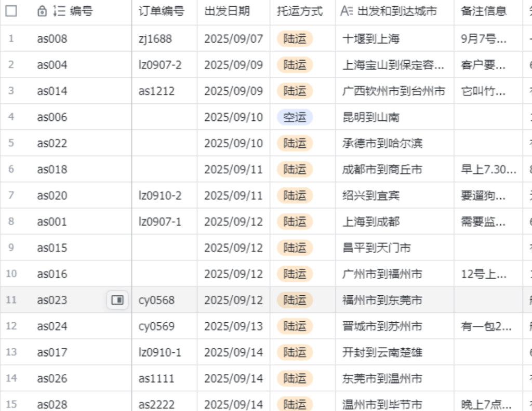Open the 出发日期 column header menu
Viewport: 532px width, 411px height.
coord(227,11)
